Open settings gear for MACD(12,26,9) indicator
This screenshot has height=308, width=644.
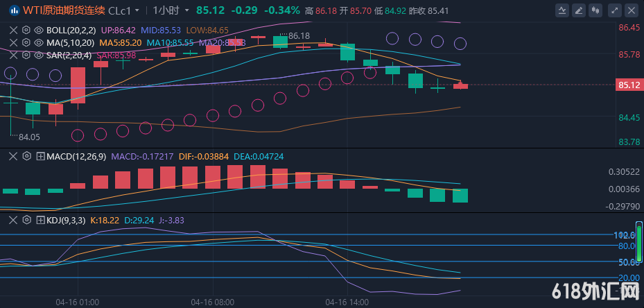pyautogui.click(x=26, y=157)
